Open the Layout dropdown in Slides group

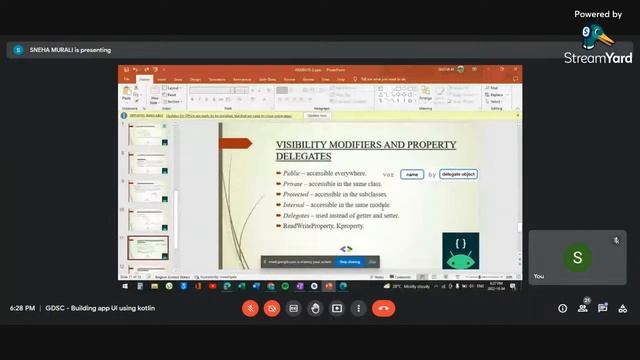(x=171, y=88)
